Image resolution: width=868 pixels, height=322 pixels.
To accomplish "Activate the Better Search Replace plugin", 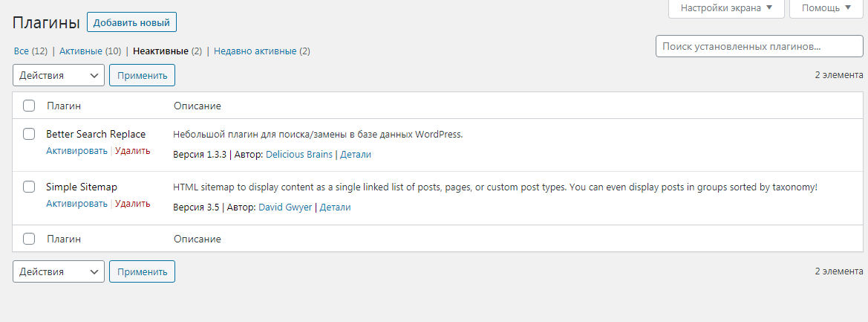I will (x=77, y=151).
